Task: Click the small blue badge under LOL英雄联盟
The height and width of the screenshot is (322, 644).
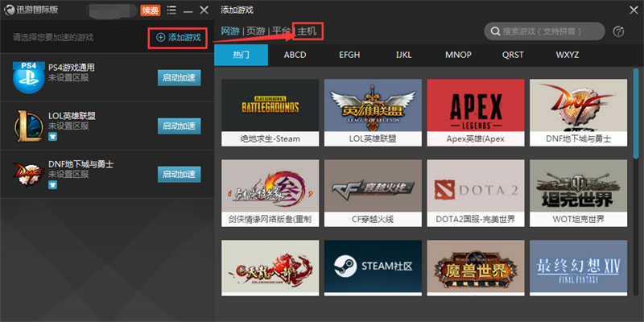Action: [53, 137]
